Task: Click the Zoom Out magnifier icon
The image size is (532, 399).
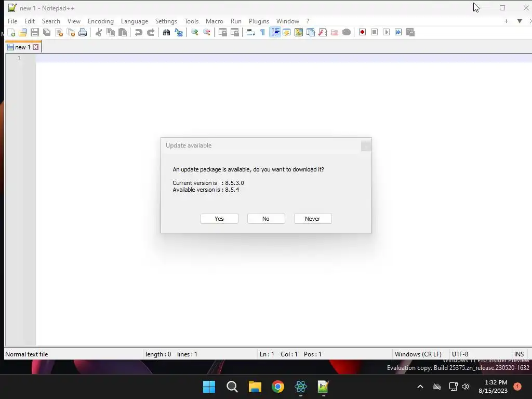Action: pyautogui.click(x=206, y=32)
